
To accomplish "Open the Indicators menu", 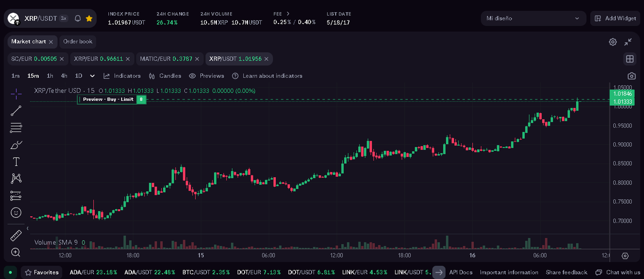I will pos(122,76).
